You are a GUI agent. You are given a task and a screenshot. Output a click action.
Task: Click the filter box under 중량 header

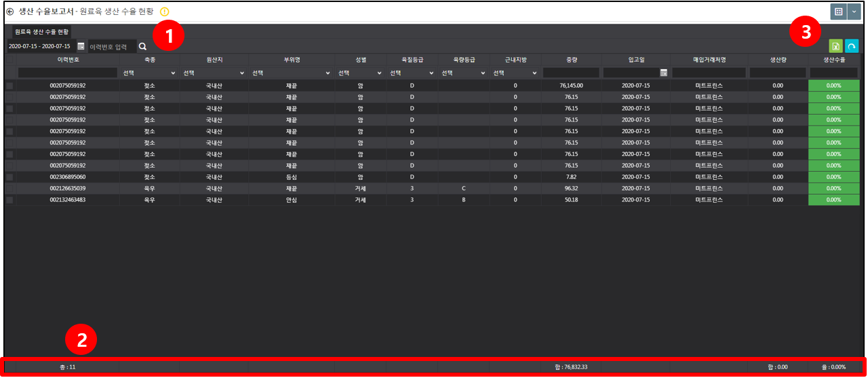coord(571,73)
